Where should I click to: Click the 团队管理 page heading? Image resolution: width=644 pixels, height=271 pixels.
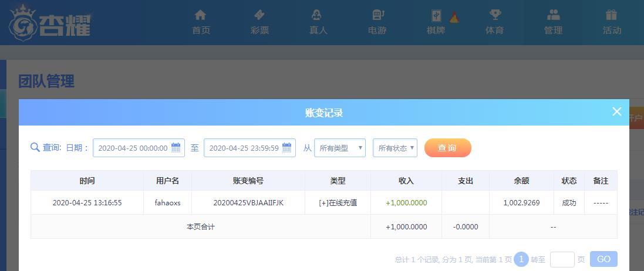point(46,82)
